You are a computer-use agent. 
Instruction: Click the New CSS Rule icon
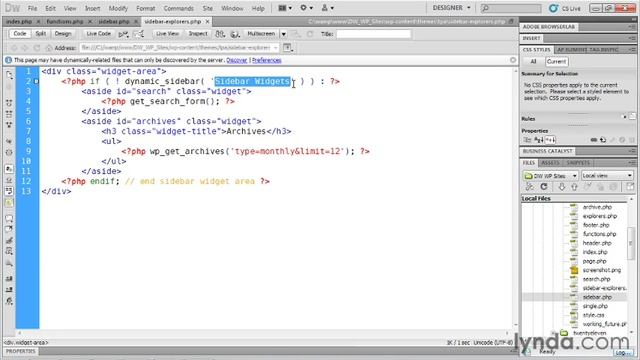click(x=603, y=140)
